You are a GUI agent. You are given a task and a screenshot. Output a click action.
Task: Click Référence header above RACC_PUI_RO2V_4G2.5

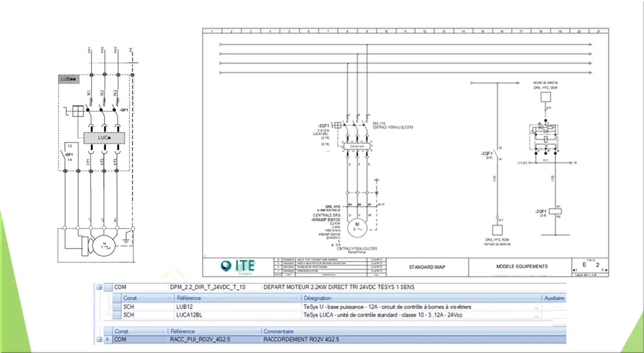coord(214,331)
